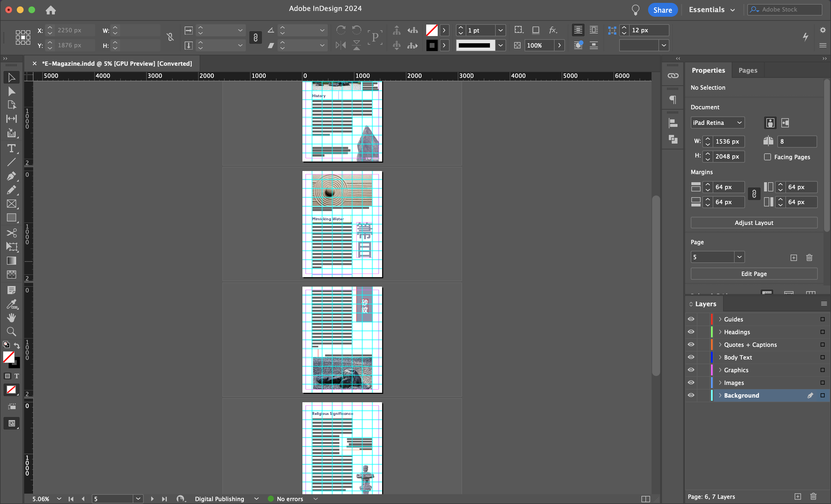Hide the Quotes + Captions layer
The image size is (831, 504).
[x=691, y=344]
